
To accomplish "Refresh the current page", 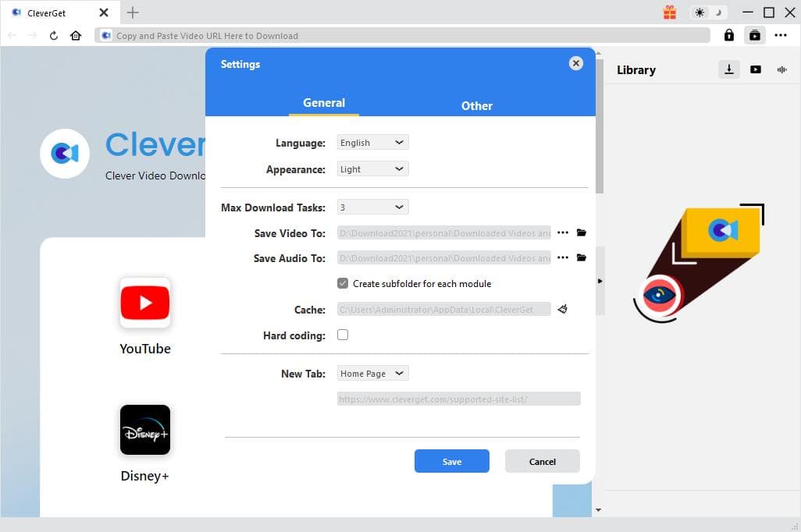I will [52, 35].
